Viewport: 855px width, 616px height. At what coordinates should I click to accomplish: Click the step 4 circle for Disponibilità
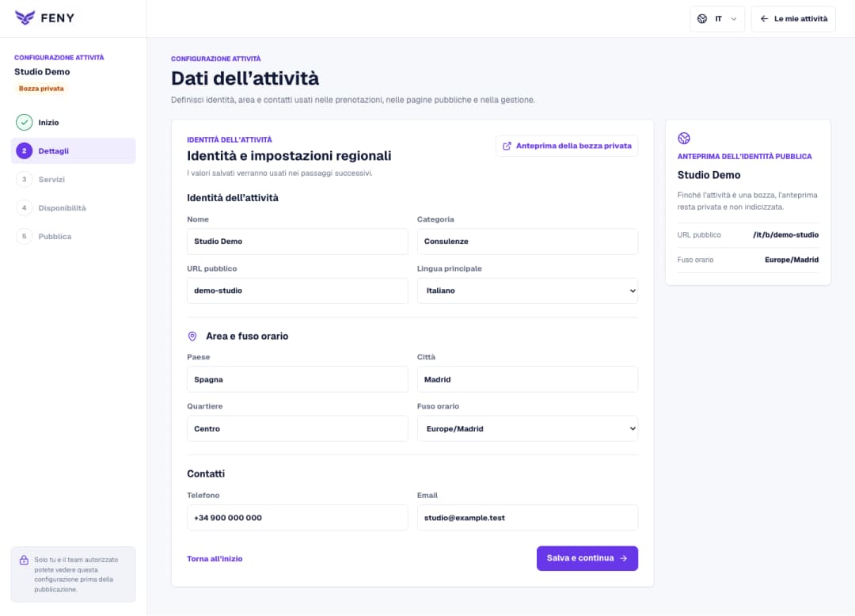(x=24, y=207)
